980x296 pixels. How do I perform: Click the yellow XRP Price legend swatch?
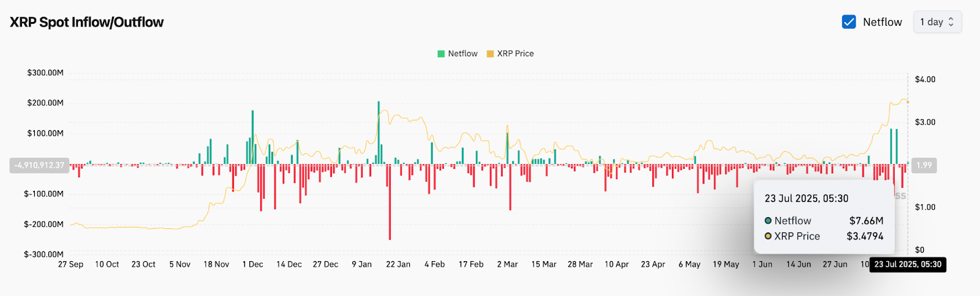pyautogui.click(x=490, y=54)
